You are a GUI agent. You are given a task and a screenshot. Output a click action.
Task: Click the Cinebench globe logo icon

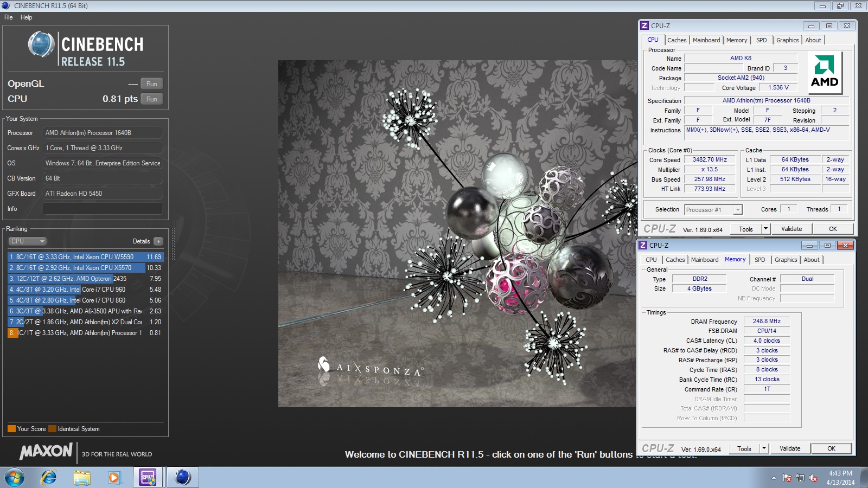[x=41, y=44]
